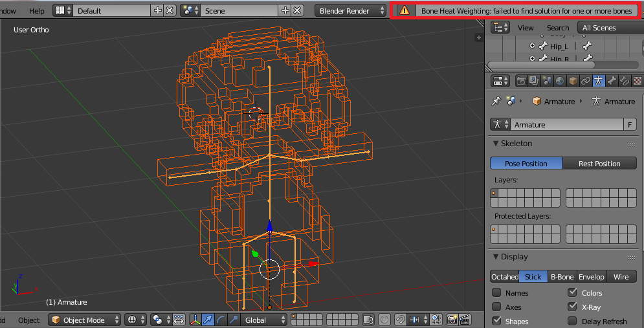
Task: Open the outliner editor type selector
Action: tap(500, 28)
